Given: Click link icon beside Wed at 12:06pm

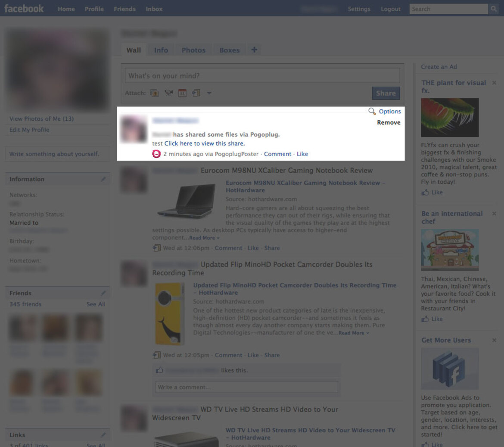Looking at the screenshot, I should (156, 248).
